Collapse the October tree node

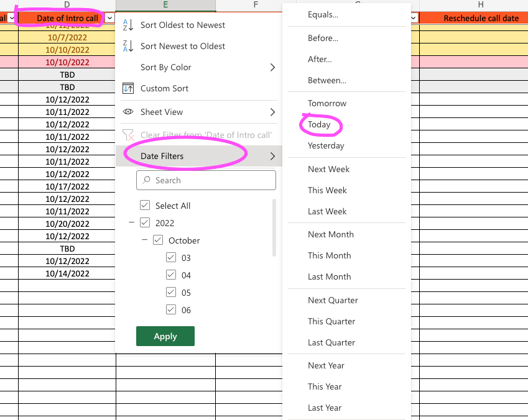click(x=145, y=240)
